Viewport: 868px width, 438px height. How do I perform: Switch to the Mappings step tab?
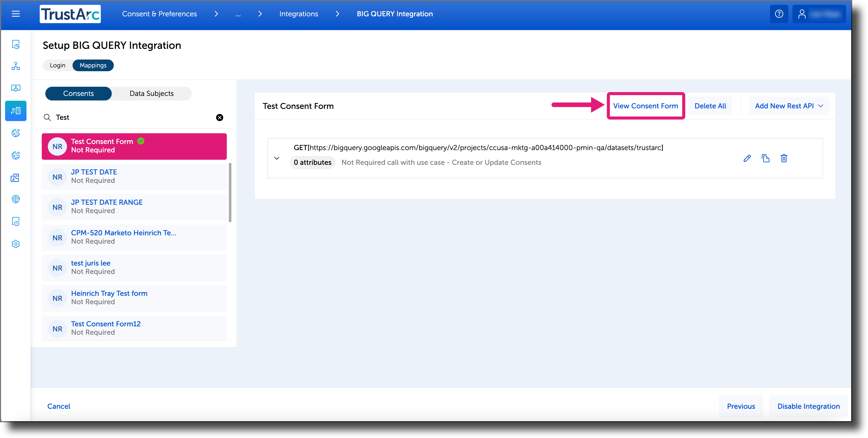[93, 65]
